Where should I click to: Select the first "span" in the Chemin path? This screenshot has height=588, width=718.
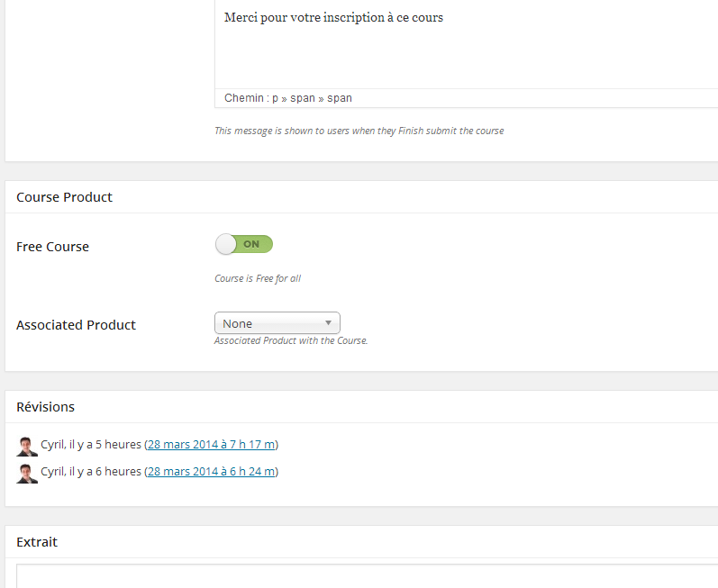[303, 98]
